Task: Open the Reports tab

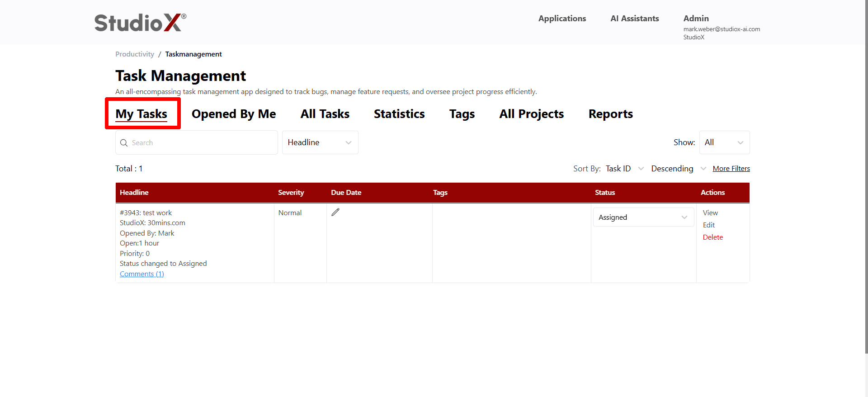Action: [611, 114]
